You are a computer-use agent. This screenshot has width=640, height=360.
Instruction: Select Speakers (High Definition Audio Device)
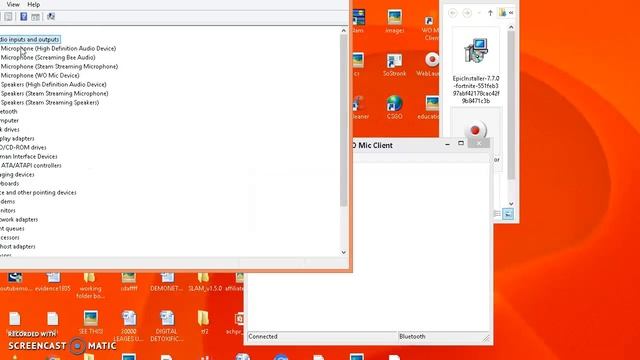click(53, 84)
